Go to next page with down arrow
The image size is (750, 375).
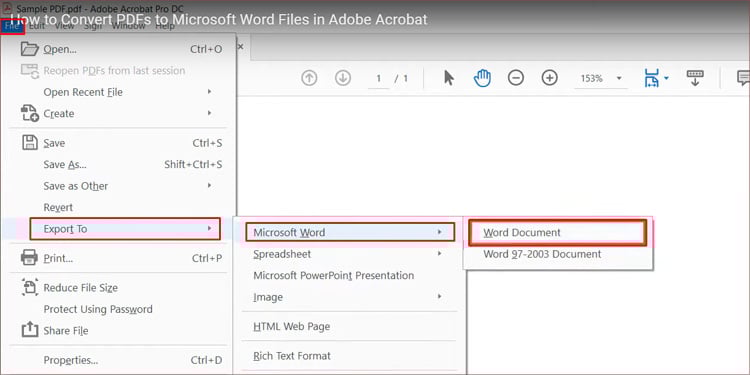click(343, 77)
